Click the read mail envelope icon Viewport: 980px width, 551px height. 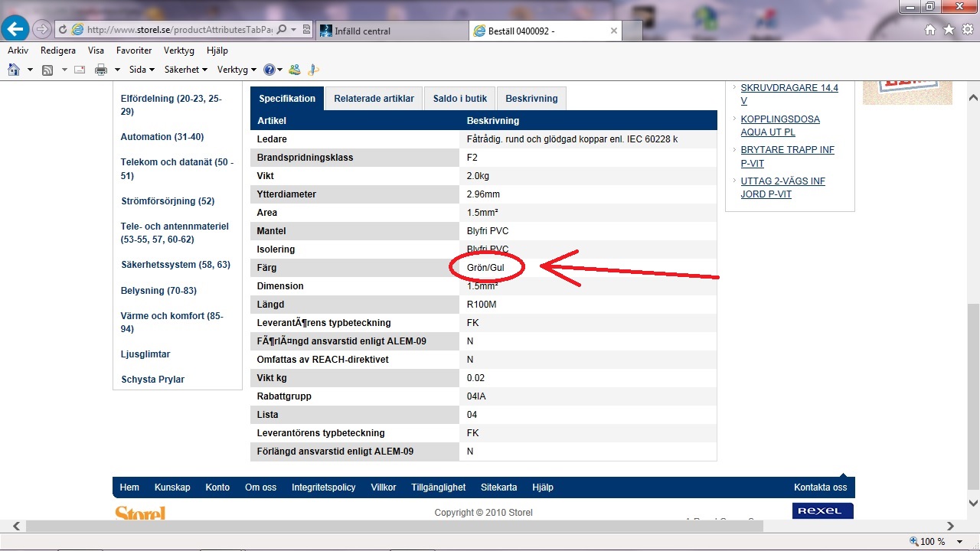tap(79, 70)
